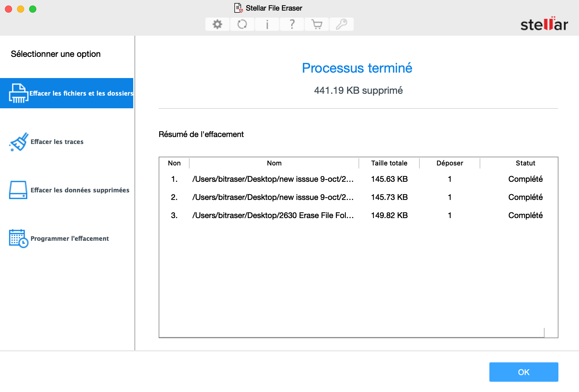
Task: Click row number 2. in the table
Action: click(174, 197)
